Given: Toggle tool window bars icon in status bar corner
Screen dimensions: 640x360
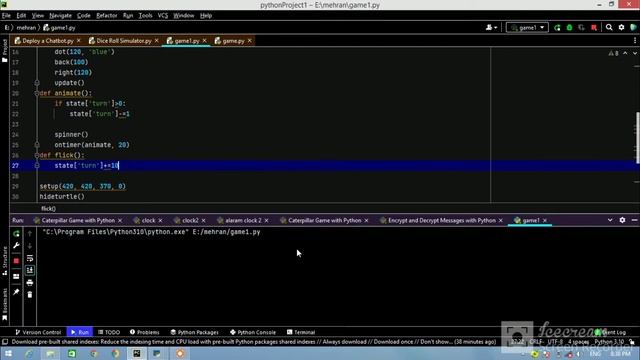Looking at the screenshot, I should [5, 342].
